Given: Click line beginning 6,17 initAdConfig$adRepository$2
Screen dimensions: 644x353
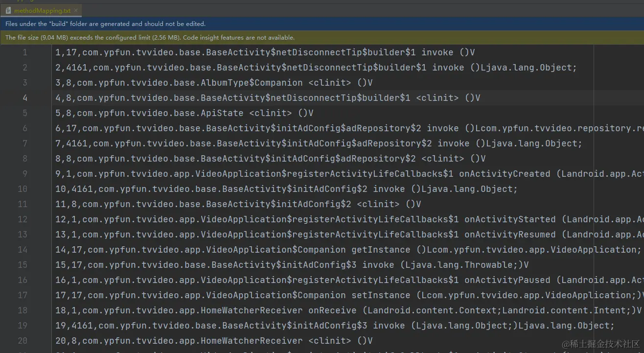Looking at the screenshot, I should click(349, 128).
